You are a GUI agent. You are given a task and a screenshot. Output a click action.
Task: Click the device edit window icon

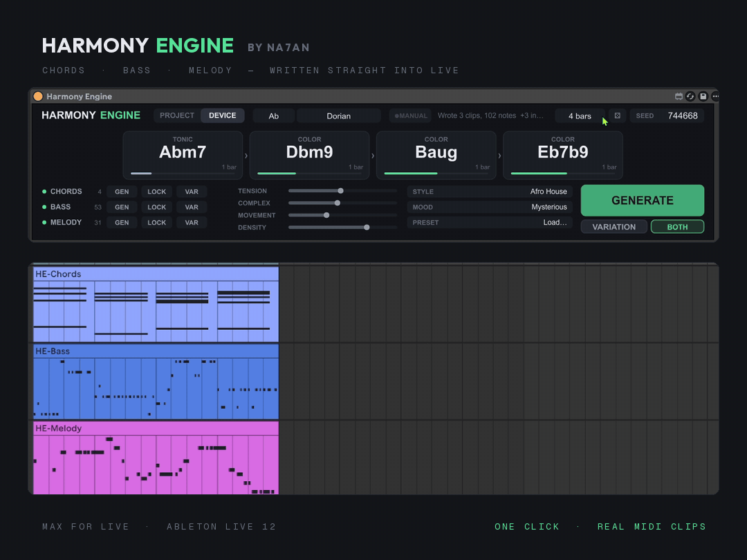[x=679, y=96]
